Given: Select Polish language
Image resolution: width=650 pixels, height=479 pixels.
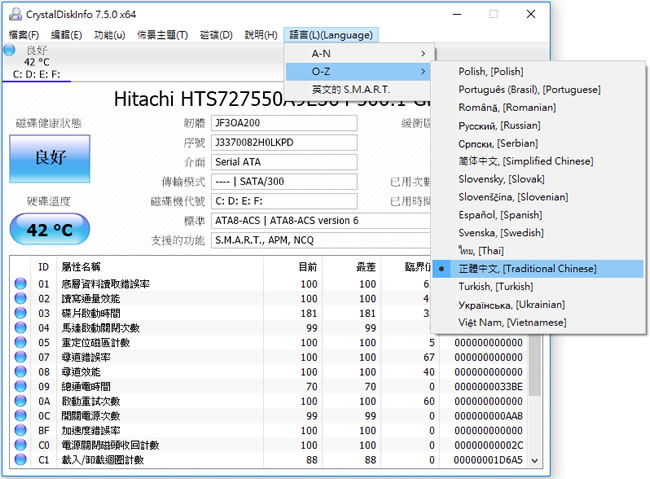Looking at the screenshot, I should coord(538,72).
